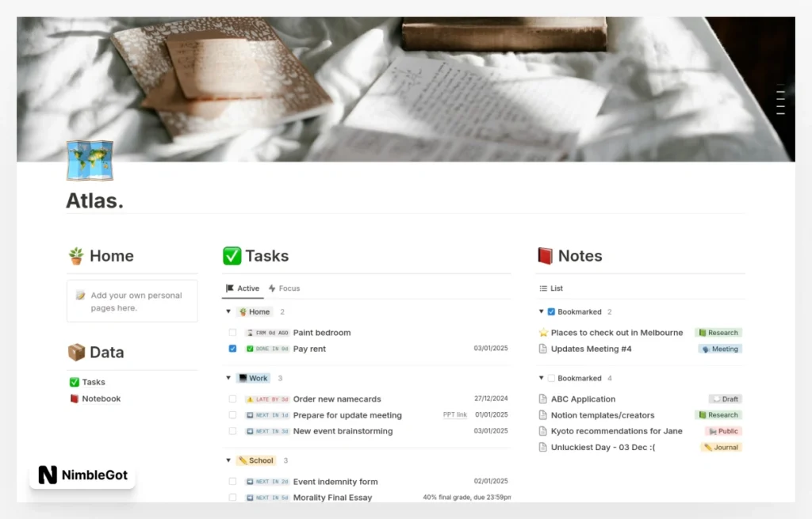Check the Paint bedroom task checkbox

[232, 333]
